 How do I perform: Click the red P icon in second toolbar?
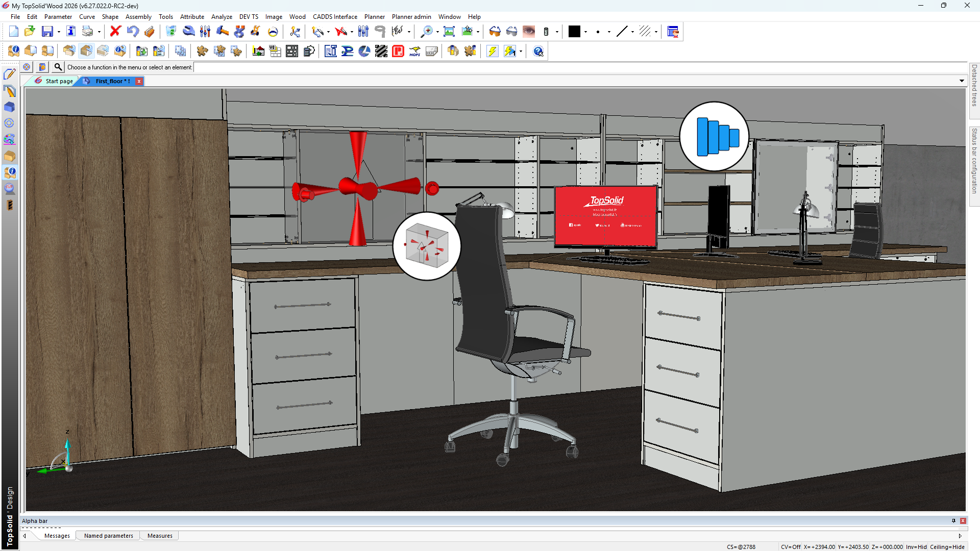pyautogui.click(x=398, y=51)
